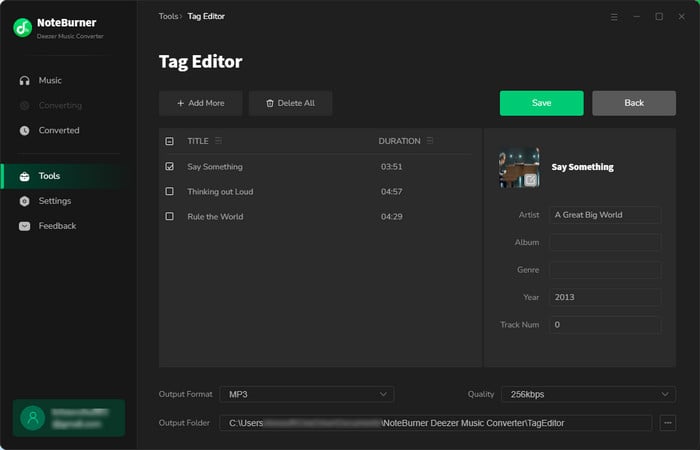Check the Rule the World checkbox
This screenshot has height=450, width=700.
point(169,216)
